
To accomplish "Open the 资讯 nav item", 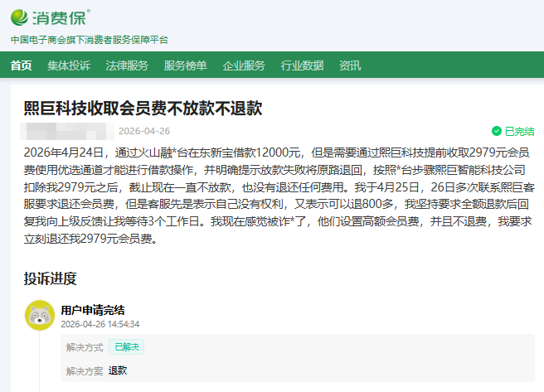I will click(350, 65).
